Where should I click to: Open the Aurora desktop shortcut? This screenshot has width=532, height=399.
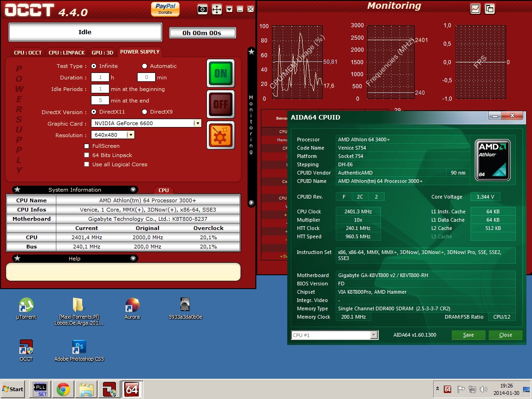[x=132, y=308]
